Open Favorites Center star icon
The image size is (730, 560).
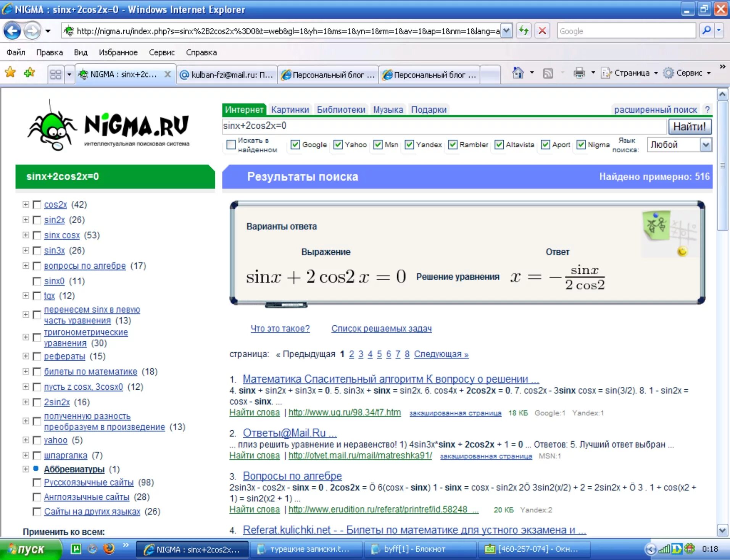pyautogui.click(x=10, y=73)
